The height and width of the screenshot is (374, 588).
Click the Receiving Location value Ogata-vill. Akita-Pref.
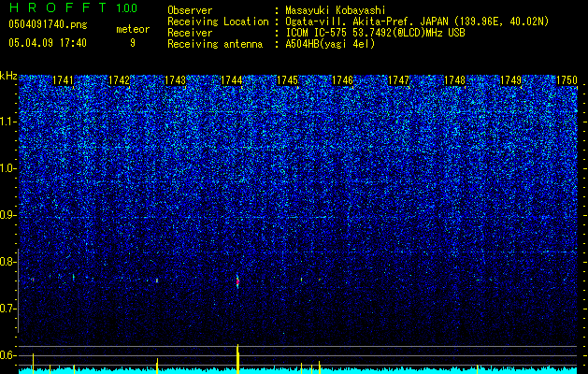(x=351, y=22)
